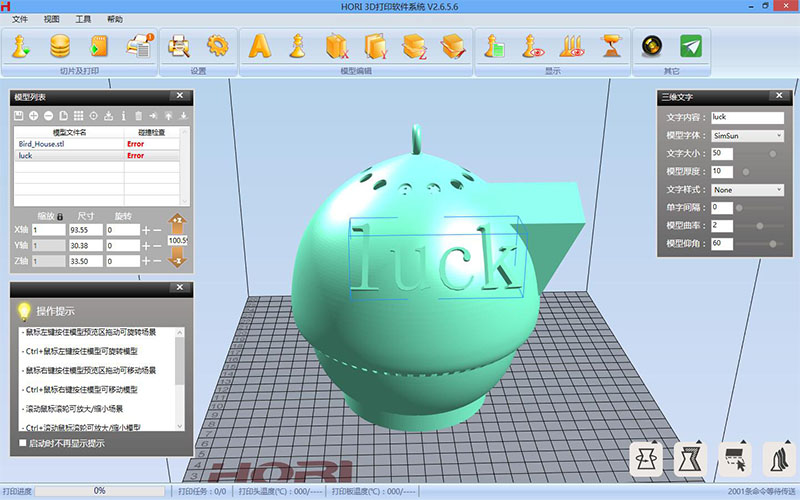The image size is (800, 500).
Task: Close the 三维文字 panel
Action: pyautogui.click(x=779, y=95)
